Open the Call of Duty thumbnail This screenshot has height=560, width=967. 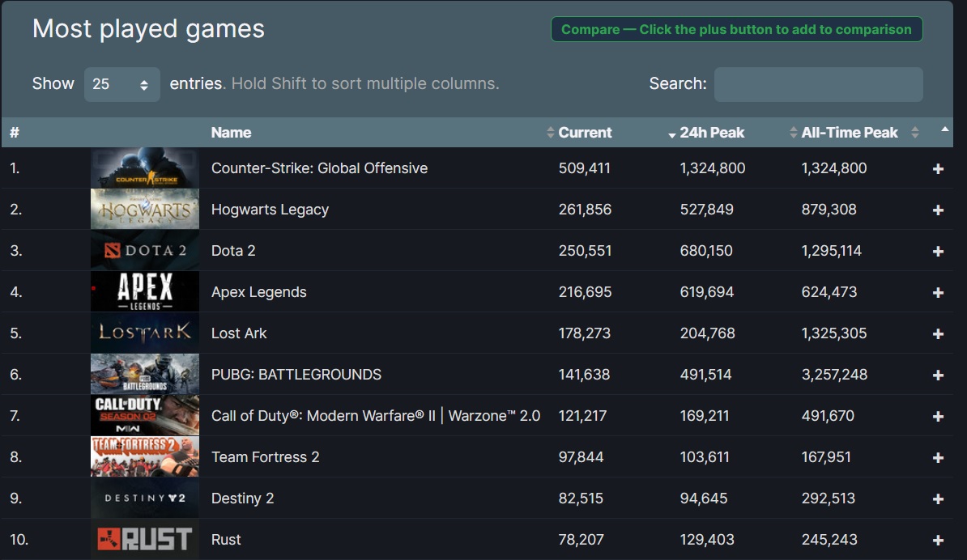pyautogui.click(x=145, y=415)
